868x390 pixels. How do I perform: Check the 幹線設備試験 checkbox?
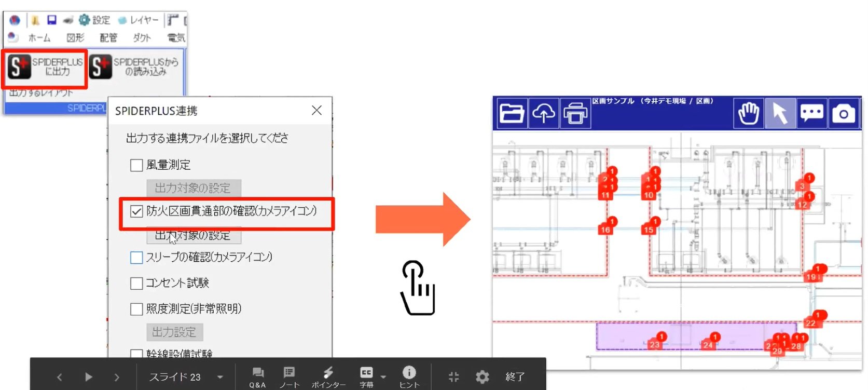coord(136,354)
